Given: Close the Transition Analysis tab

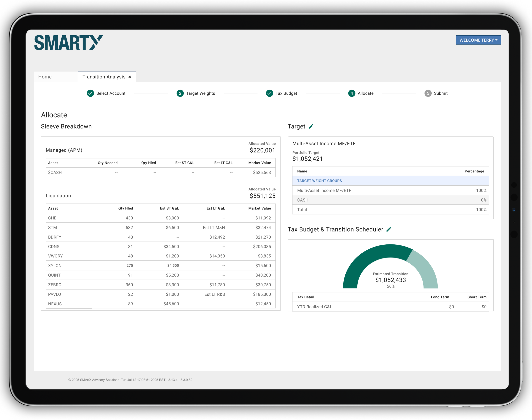Looking at the screenshot, I should click(x=130, y=77).
